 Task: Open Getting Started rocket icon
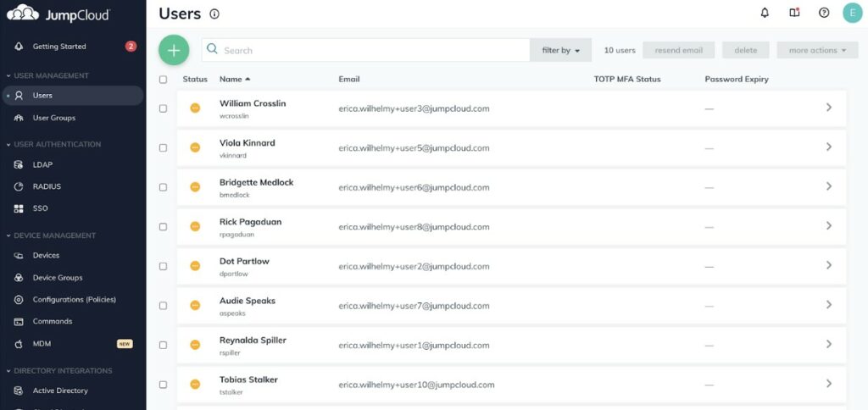pos(19,47)
